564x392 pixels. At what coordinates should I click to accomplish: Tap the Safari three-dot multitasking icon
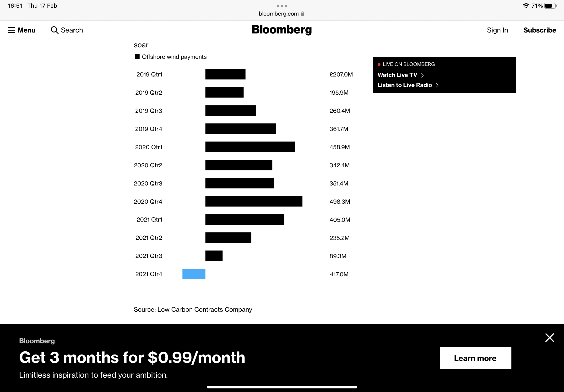pos(282,6)
